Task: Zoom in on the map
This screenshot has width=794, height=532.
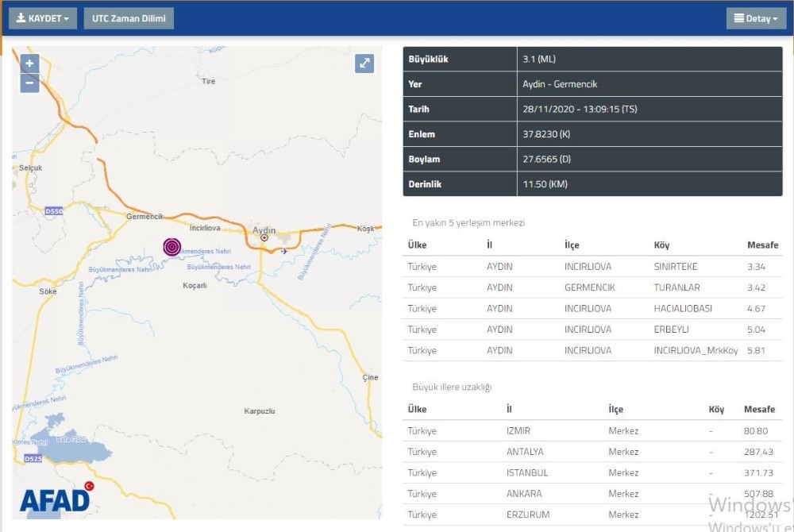Action: [x=29, y=64]
